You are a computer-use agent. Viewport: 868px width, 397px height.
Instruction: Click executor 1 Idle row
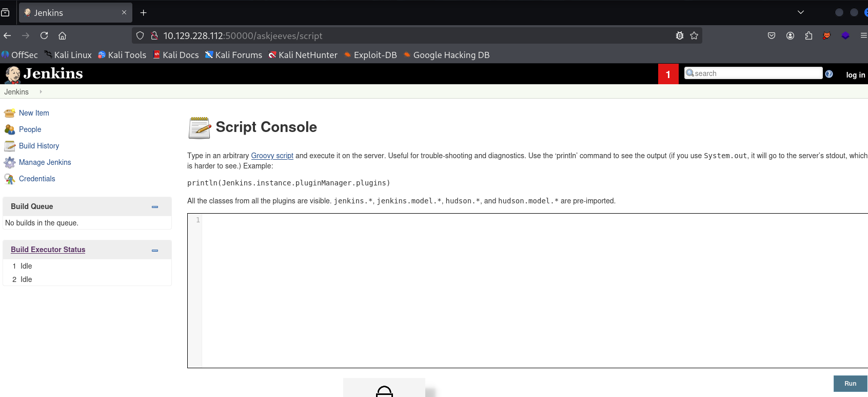87,266
